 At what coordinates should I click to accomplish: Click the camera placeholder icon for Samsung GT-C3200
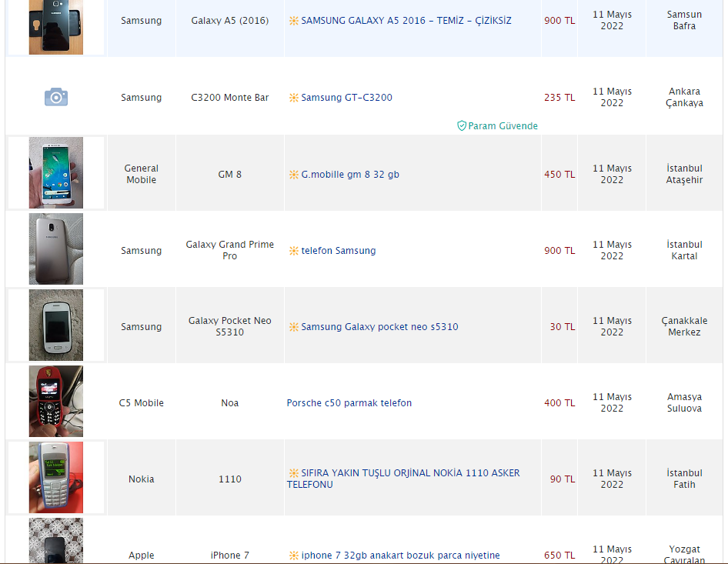point(56,97)
